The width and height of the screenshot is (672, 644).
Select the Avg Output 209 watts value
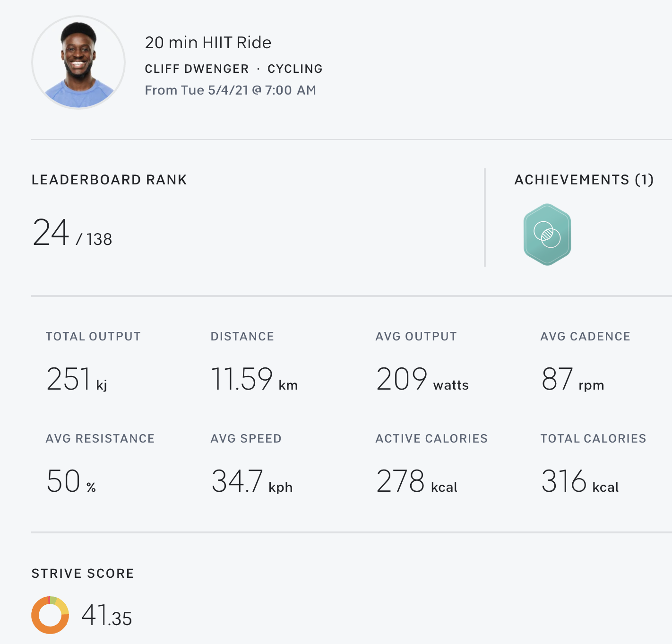coord(422,379)
